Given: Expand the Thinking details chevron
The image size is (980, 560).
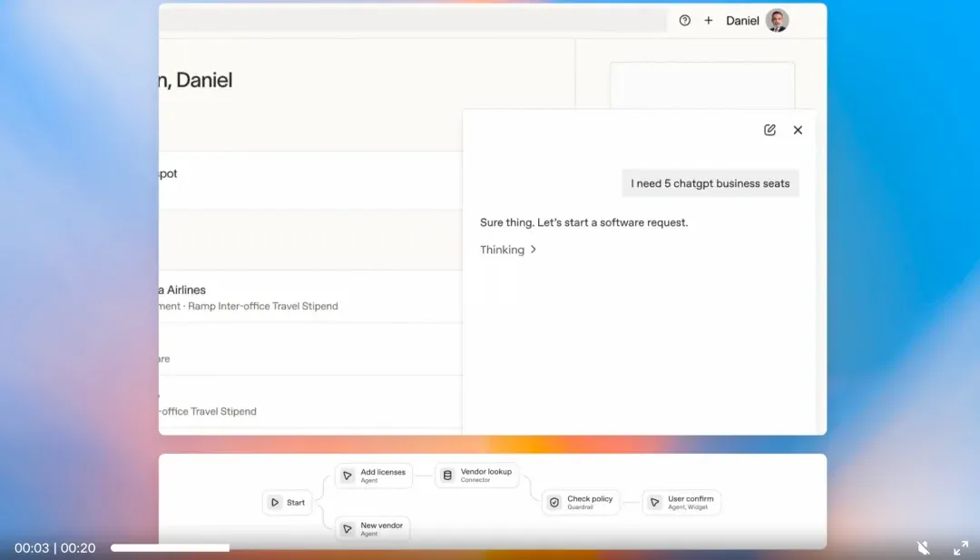Looking at the screenshot, I should pyautogui.click(x=534, y=250).
